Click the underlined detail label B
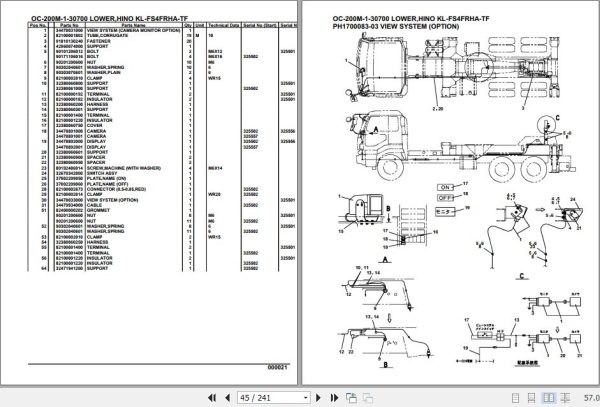Image resolution: width=600 pixels, height=407 pixels. click(386, 365)
